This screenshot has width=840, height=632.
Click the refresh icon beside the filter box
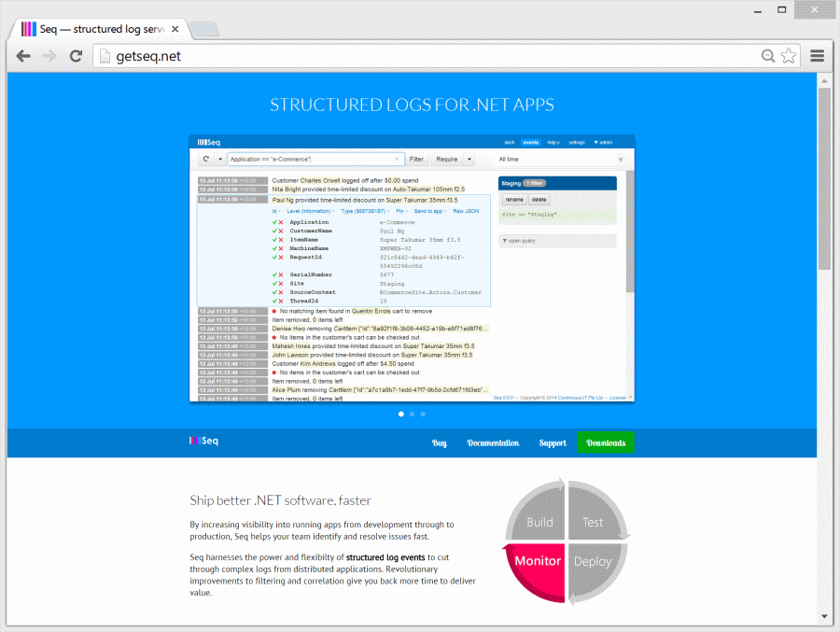[206, 160]
